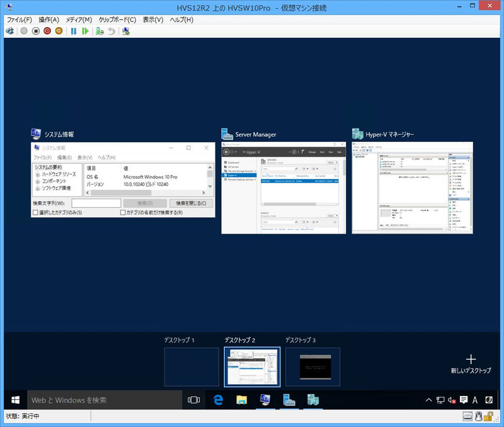The image size is (504, 427).
Task: Click the IME 'J' language tray icon
Action: [489, 400]
